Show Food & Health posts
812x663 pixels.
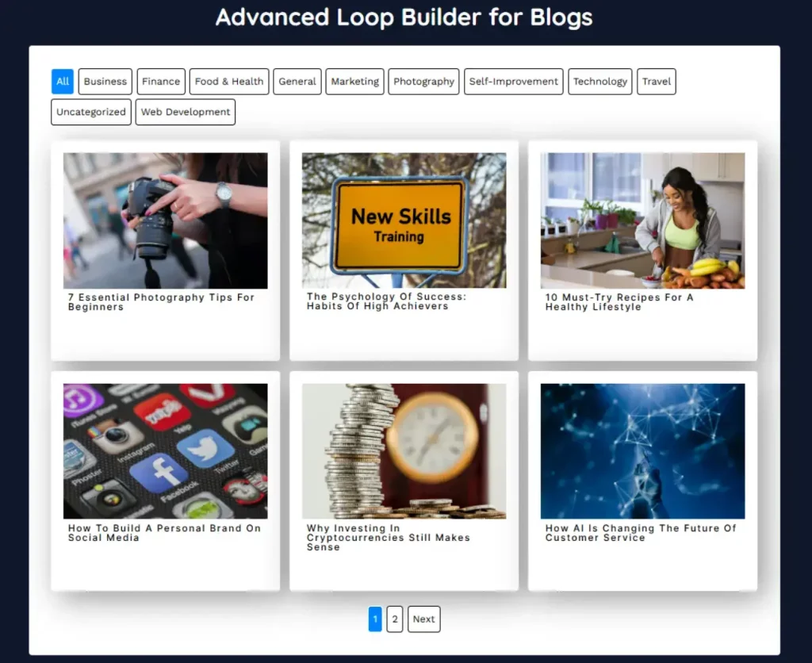tap(229, 82)
